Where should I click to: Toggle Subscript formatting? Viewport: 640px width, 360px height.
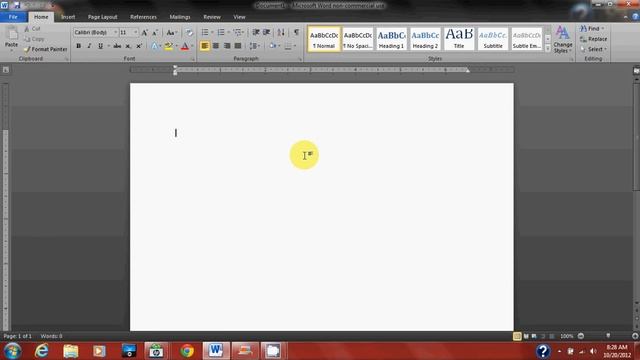pyautogui.click(x=128, y=46)
